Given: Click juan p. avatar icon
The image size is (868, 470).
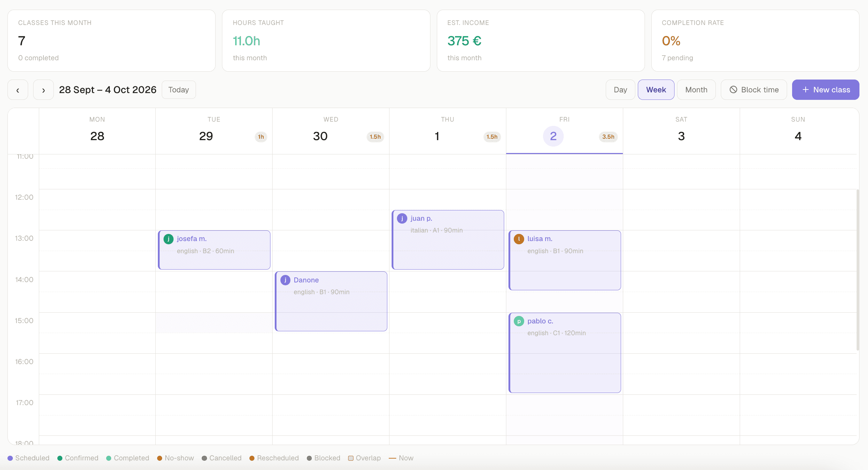Looking at the screenshot, I should click(402, 219).
